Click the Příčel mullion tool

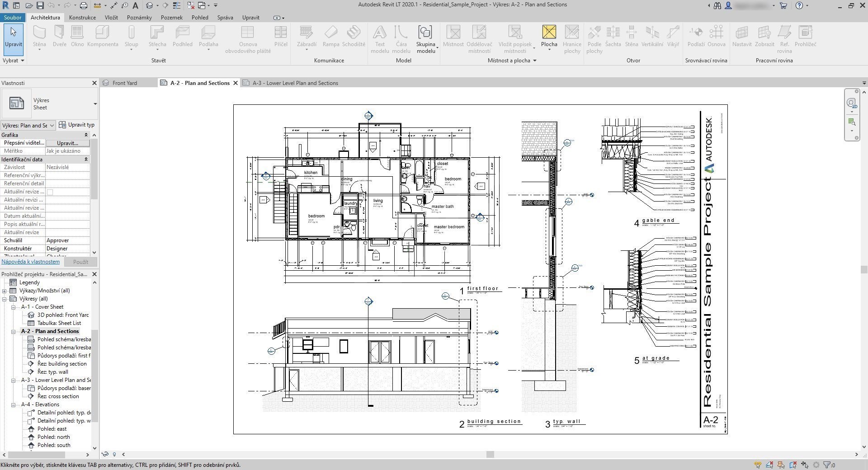281,37
